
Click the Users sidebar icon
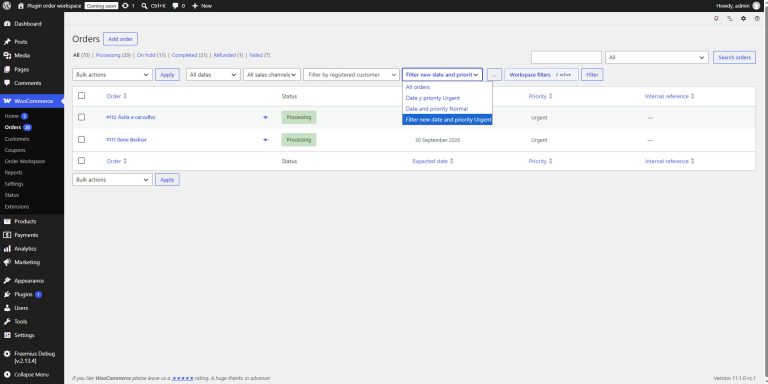pyautogui.click(x=7, y=308)
